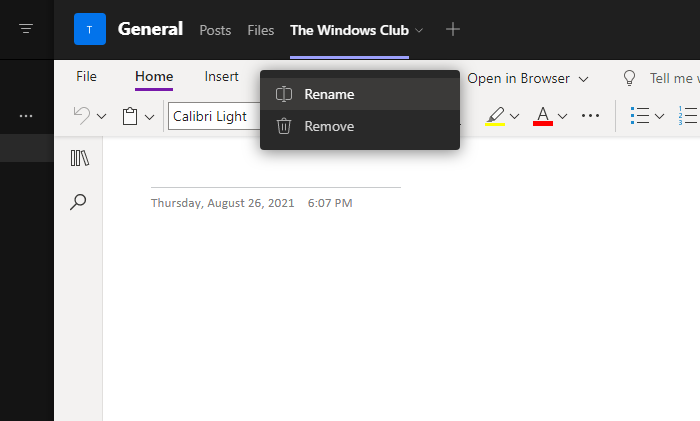Choose Remove from the context menu
Image resolution: width=700 pixels, height=421 pixels.
pyautogui.click(x=329, y=127)
